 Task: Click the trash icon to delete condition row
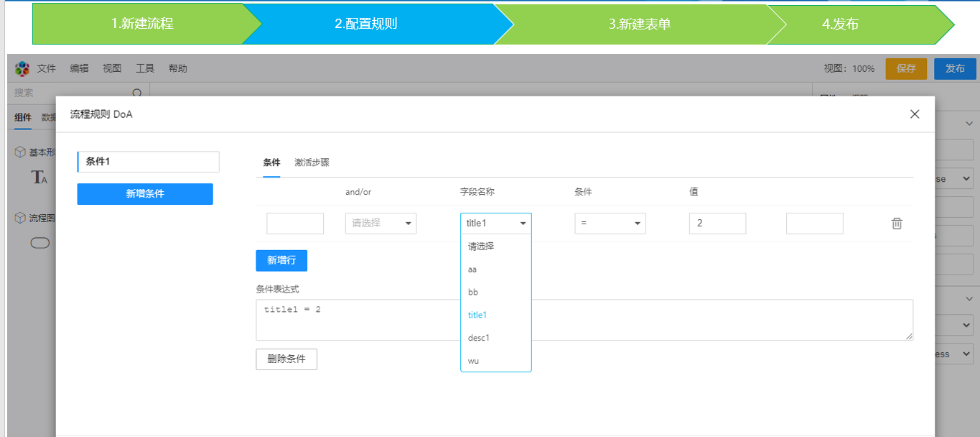pyautogui.click(x=897, y=224)
